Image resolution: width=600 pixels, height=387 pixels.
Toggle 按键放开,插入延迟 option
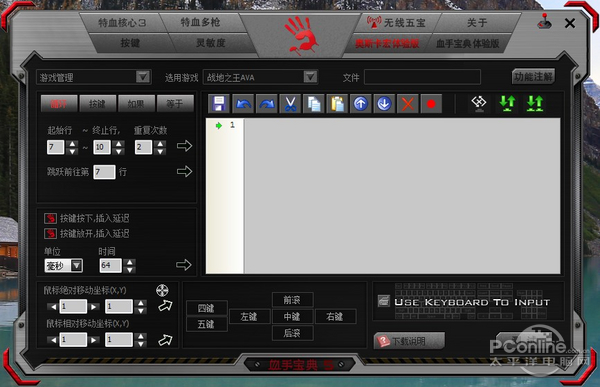pyautogui.click(x=50, y=233)
